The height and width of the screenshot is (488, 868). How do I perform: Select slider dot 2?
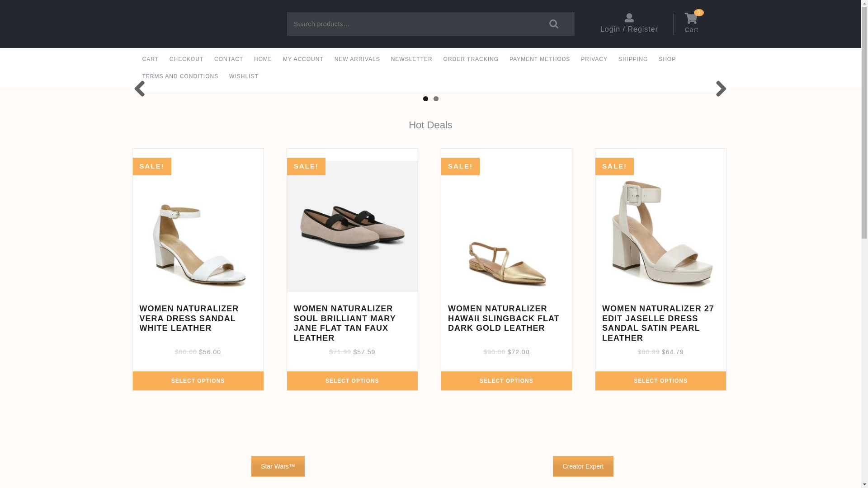[x=436, y=99]
